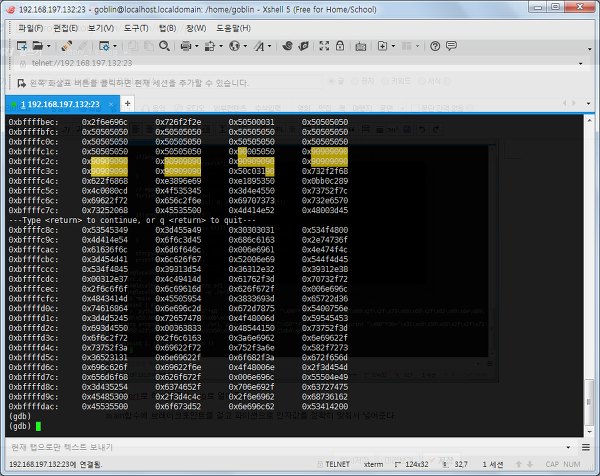
Task: Open the session Properties gear icon
Action: (x=104, y=46)
